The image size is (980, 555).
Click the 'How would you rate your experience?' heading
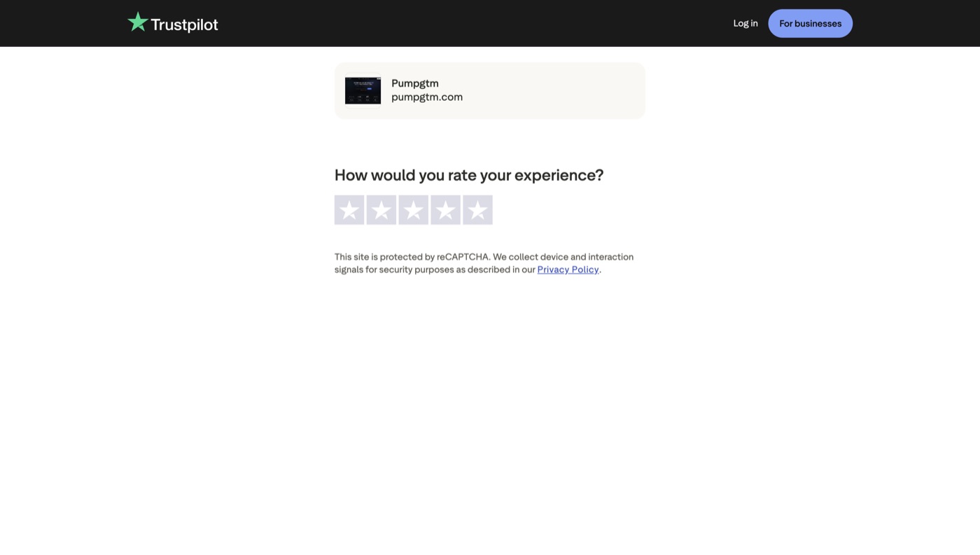[x=469, y=175]
